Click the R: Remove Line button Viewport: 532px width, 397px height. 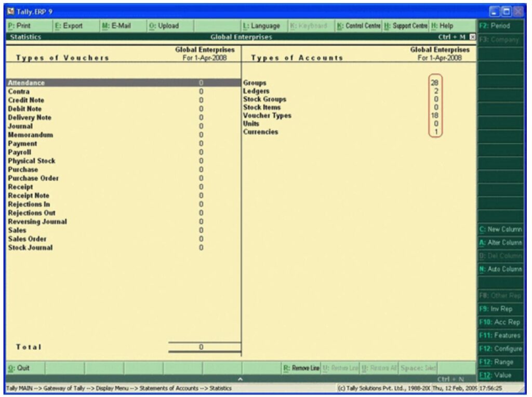(301, 368)
